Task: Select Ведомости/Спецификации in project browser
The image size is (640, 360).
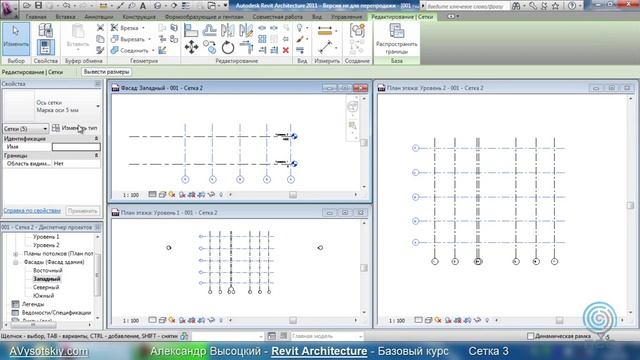Action: pyautogui.click(x=57, y=313)
